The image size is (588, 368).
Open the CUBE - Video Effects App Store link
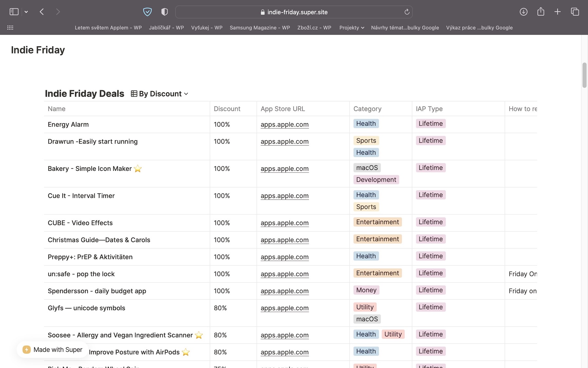(284, 223)
